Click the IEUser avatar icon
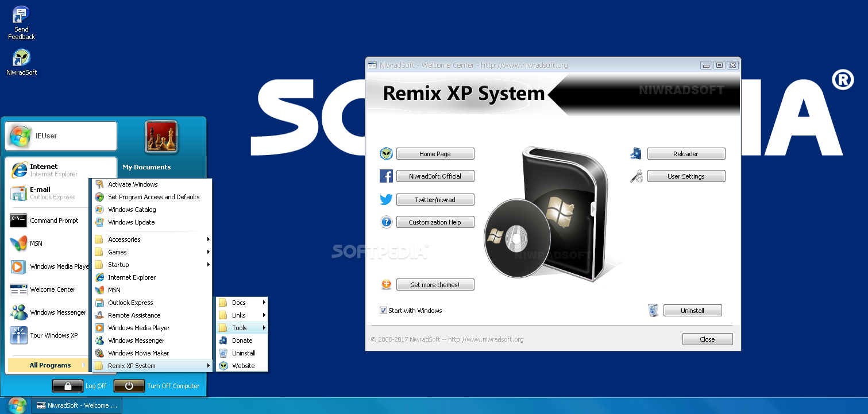Screen dimensions: 868x414 tap(20, 136)
